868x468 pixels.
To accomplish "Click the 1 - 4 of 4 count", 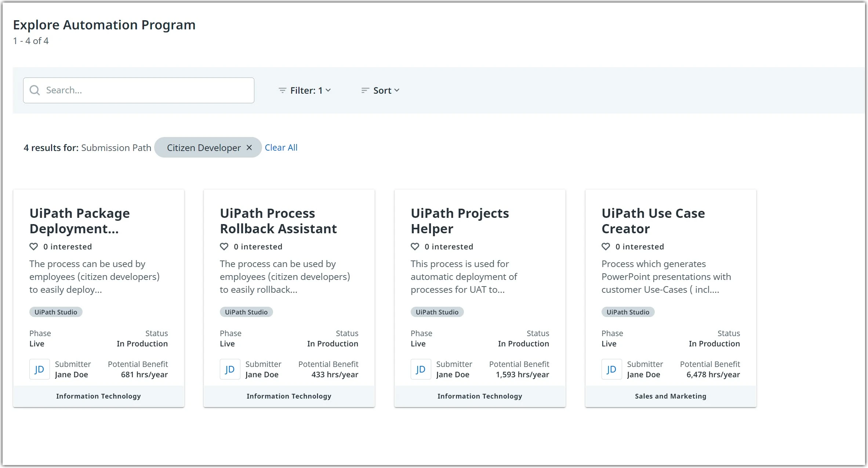I will (31, 41).
